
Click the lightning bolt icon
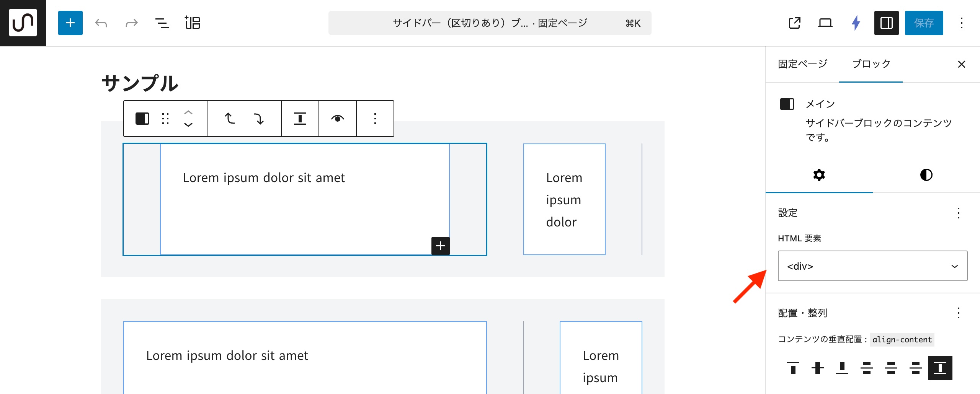tap(856, 23)
